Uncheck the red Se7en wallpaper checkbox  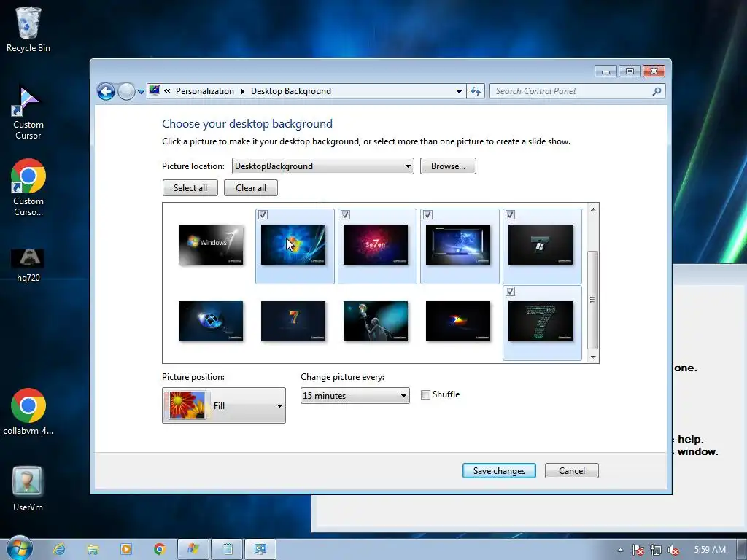(x=345, y=215)
